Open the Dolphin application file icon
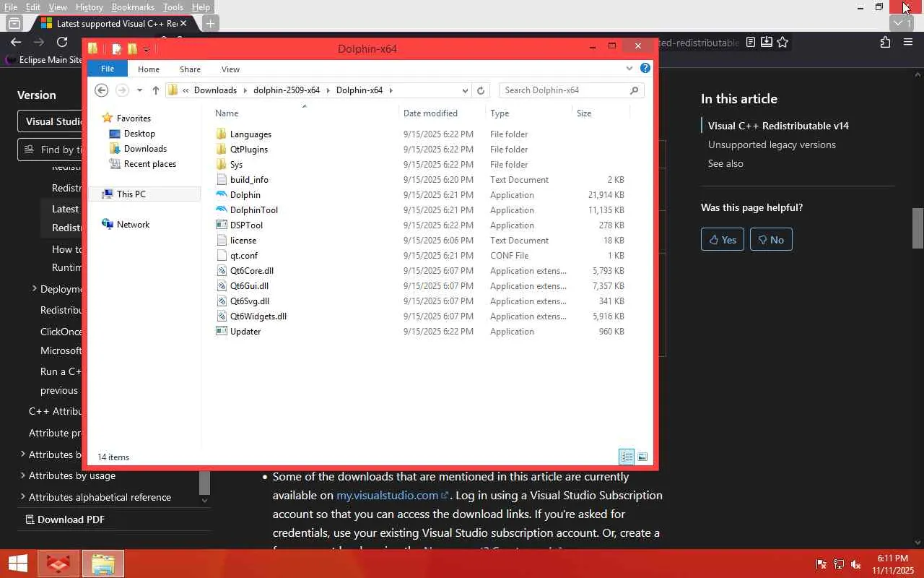 click(222, 195)
